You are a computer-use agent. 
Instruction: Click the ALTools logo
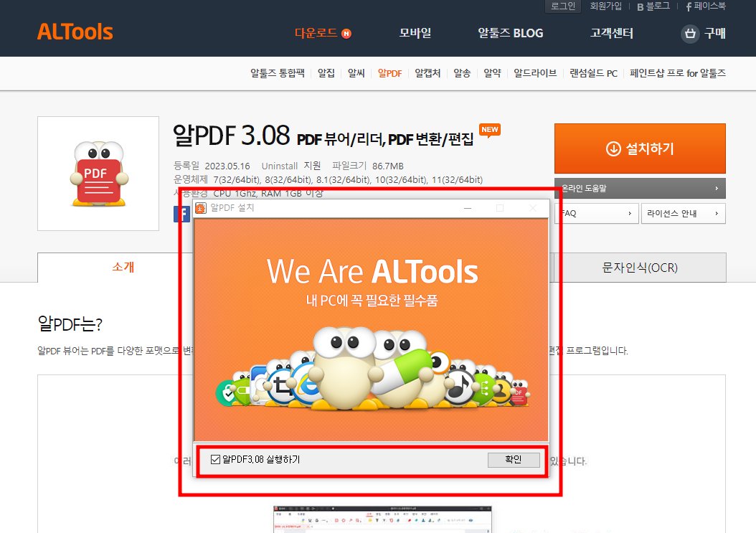pyautogui.click(x=75, y=32)
